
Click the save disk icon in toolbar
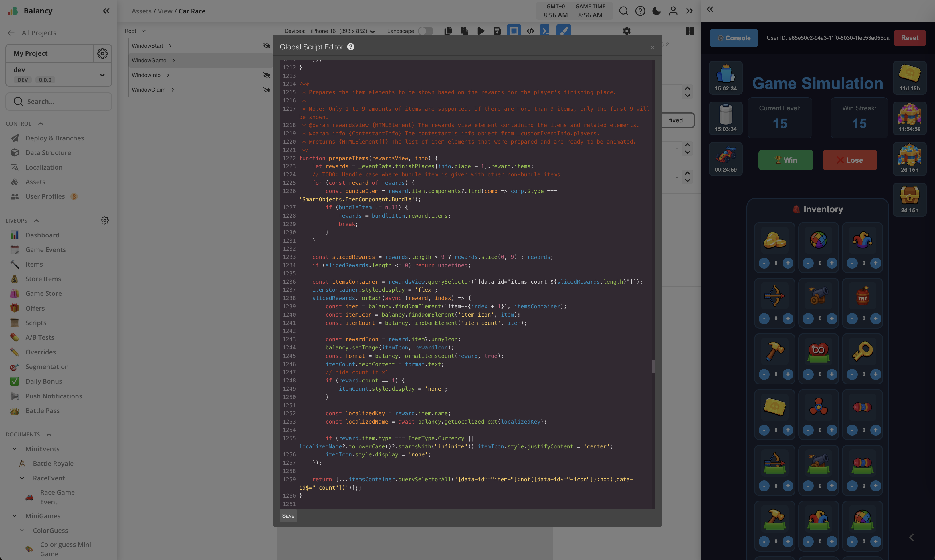pyautogui.click(x=497, y=31)
